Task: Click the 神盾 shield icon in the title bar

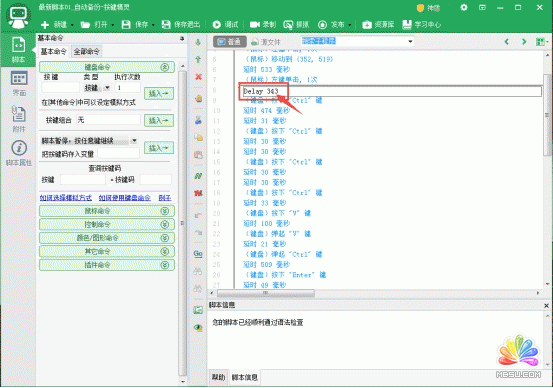Action: coord(420,8)
